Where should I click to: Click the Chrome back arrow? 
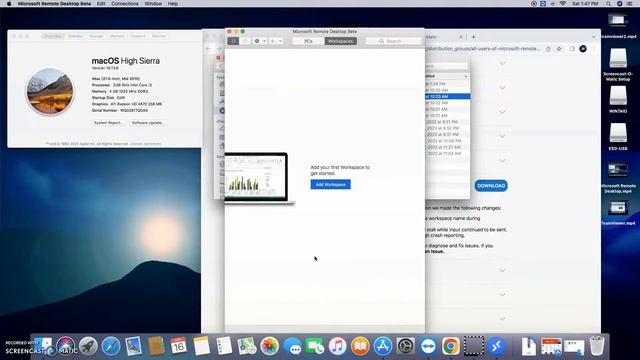pyautogui.click(x=209, y=49)
